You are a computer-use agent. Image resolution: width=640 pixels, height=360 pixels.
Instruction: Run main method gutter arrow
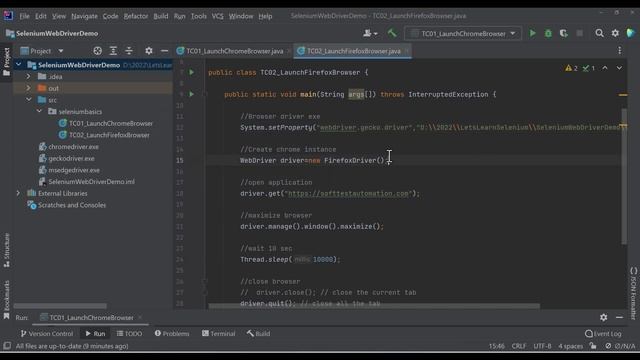pos(191,94)
